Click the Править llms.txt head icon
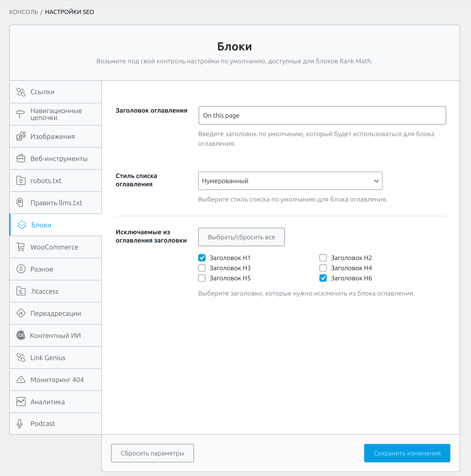The image size is (471, 476). 20,202
